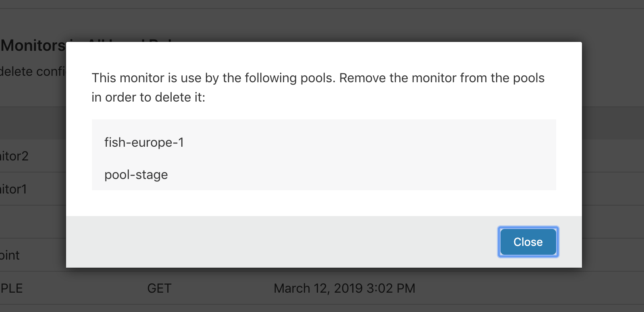Viewport: 644px width, 312px height.
Task: Click the Close button in the dialog
Action: coord(528,242)
